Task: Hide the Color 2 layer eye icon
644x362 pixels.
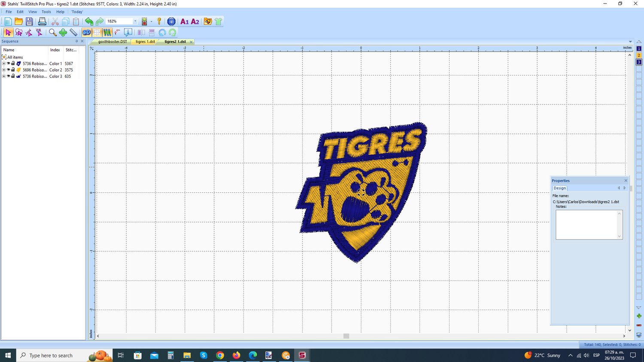Action: [x=8, y=70]
